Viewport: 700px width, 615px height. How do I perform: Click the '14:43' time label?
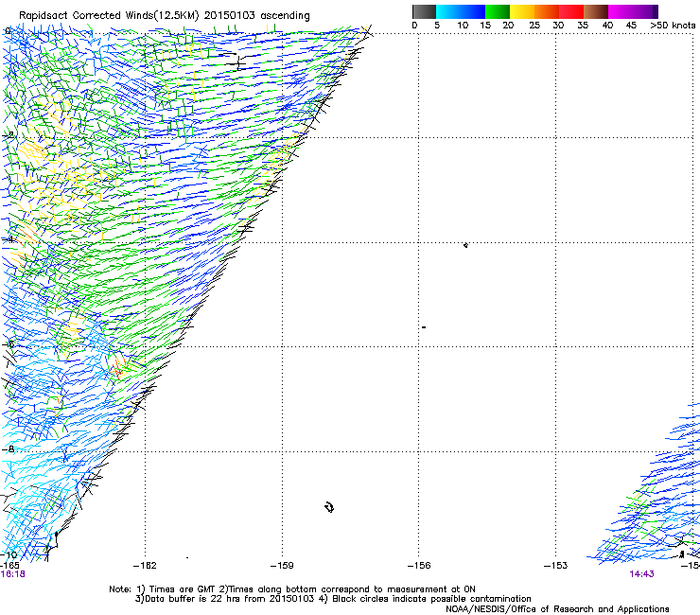click(641, 574)
